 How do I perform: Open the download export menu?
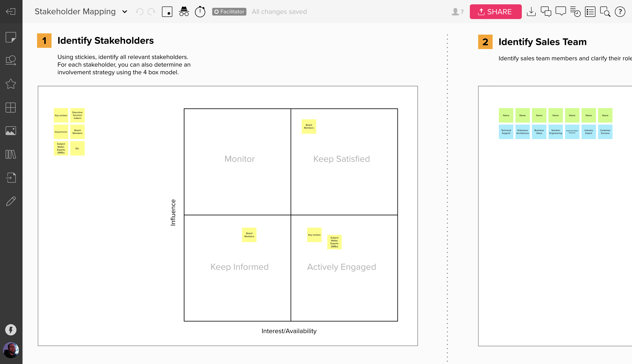(531, 12)
